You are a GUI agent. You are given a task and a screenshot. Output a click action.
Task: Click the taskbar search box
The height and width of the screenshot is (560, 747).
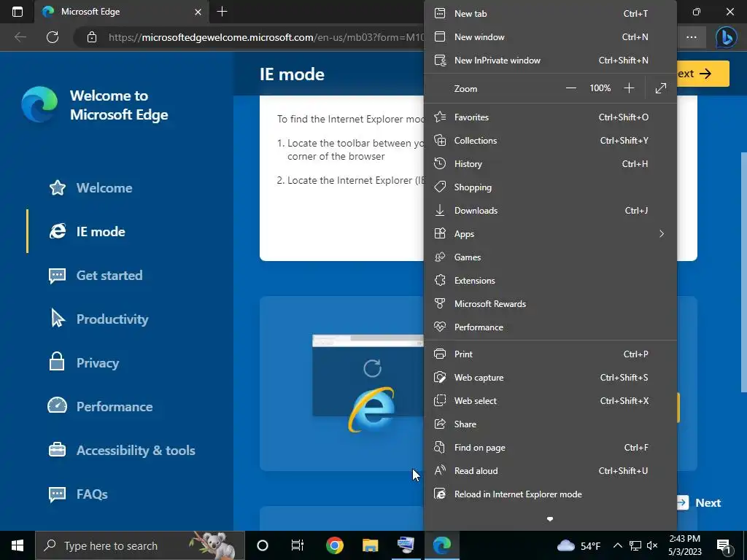tap(139, 545)
